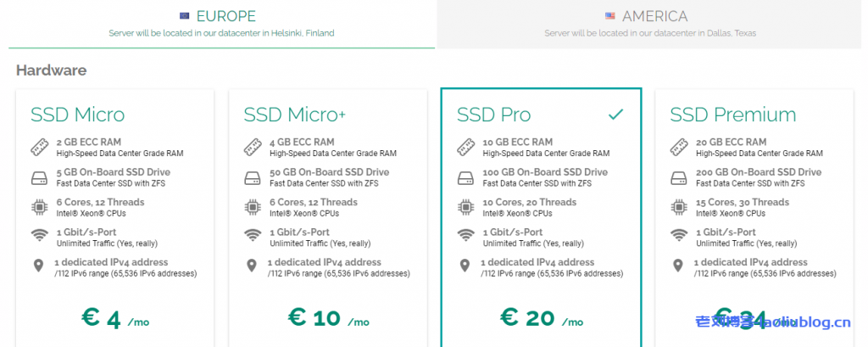868x347 pixels.
Task: Select the SSD Micro+ plan title
Action: tap(297, 115)
